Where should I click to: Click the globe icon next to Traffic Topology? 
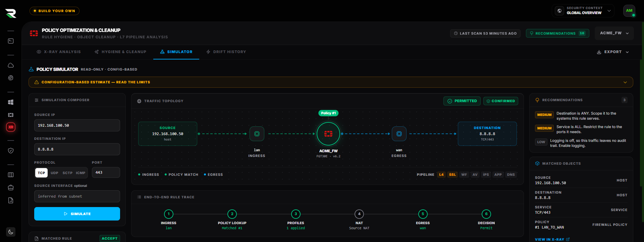click(x=139, y=101)
